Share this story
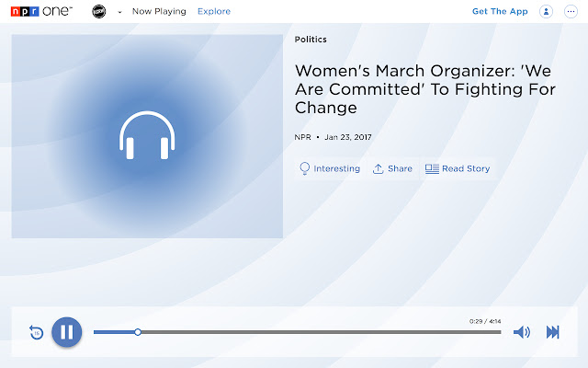Image resolution: width=588 pixels, height=368 pixels. click(392, 168)
